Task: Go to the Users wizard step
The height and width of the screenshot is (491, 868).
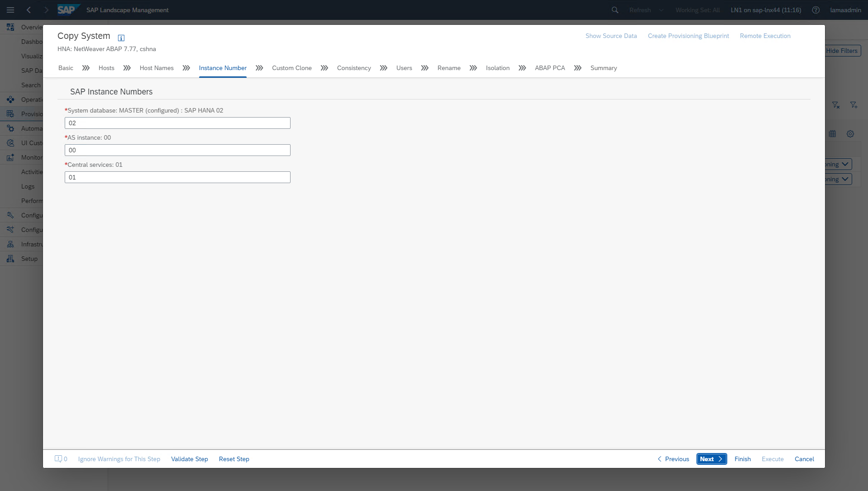Action: (x=404, y=68)
